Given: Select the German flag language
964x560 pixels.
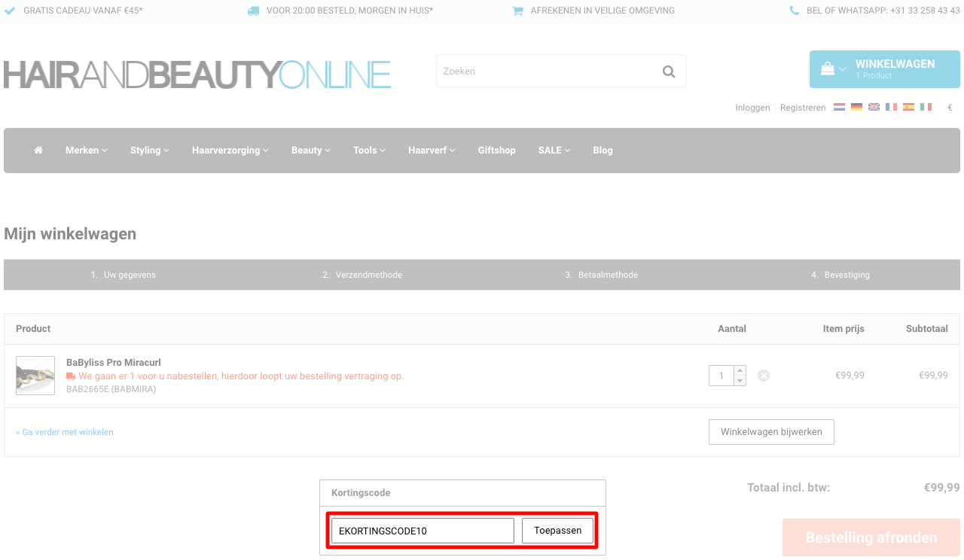Looking at the screenshot, I should [856, 108].
